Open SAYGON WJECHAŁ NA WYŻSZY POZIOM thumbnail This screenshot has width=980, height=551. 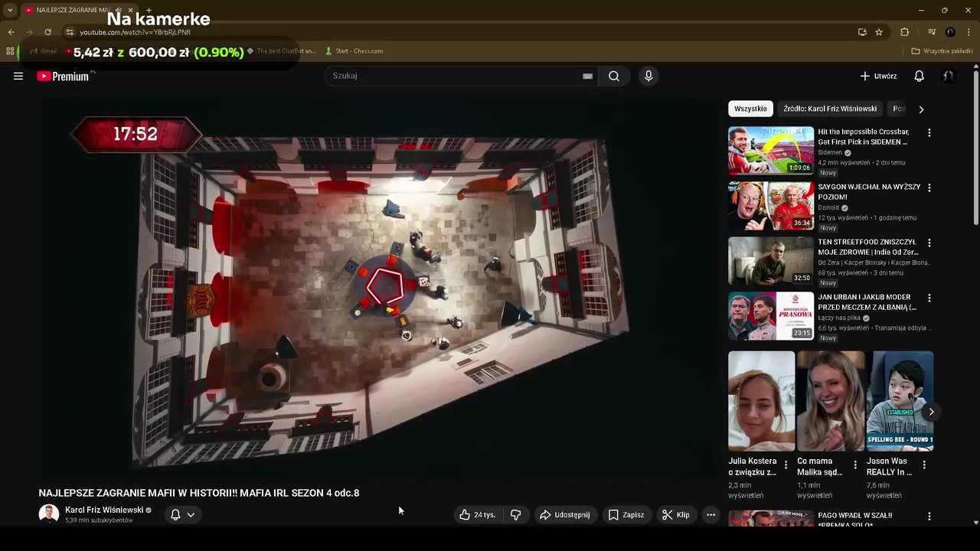pos(771,206)
